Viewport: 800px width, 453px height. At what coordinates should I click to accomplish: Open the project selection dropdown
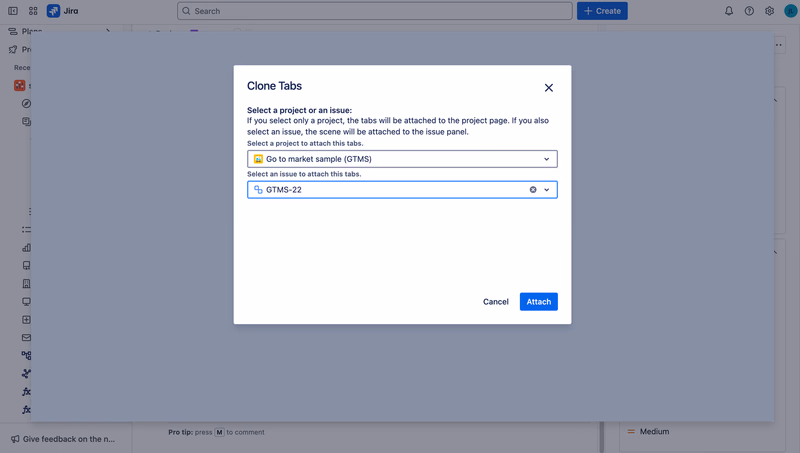(x=402, y=159)
